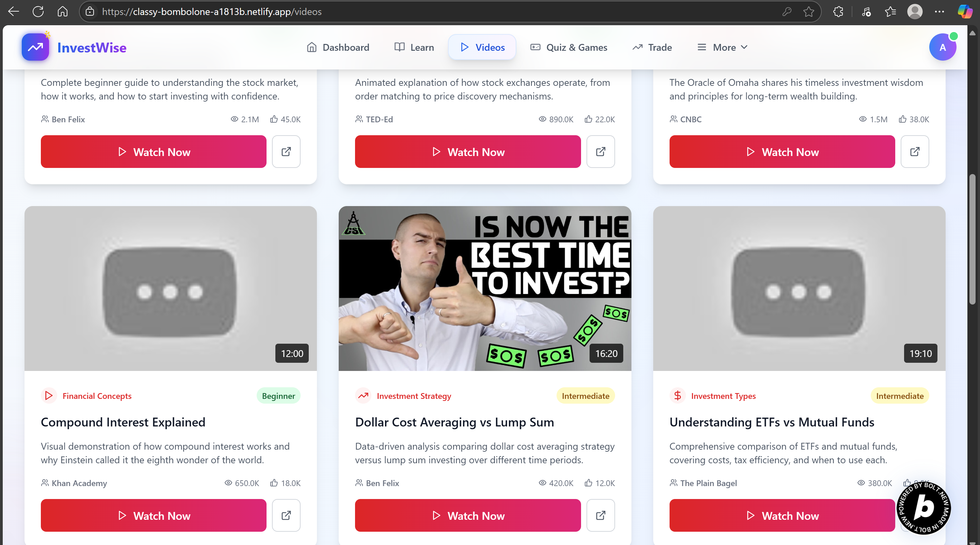Viewport: 980px width, 545px height.
Task: Go to the Quiz & Games tab
Action: pos(568,47)
